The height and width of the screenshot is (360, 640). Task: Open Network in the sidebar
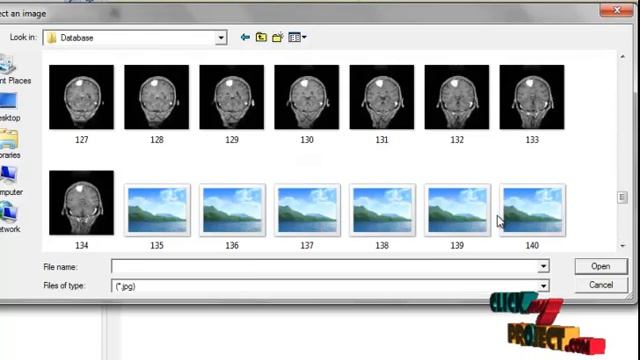pyautogui.click(x=10, y=218)
